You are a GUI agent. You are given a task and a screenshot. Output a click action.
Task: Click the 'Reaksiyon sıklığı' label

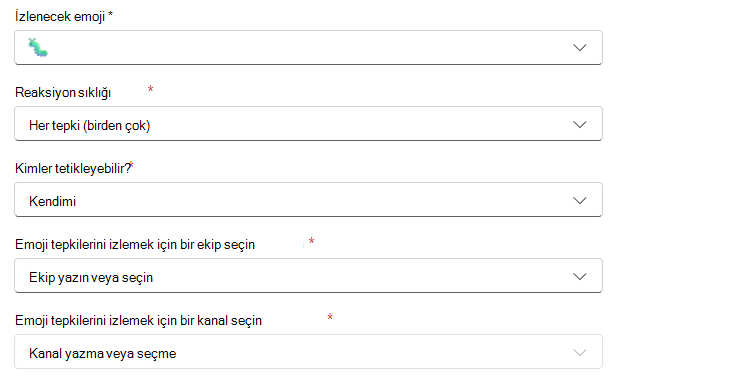coord(63,93)
